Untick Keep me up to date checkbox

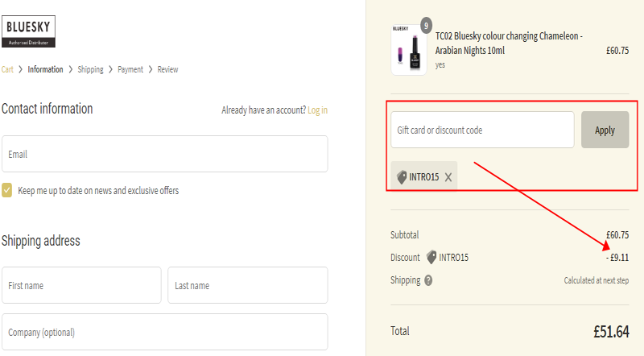[x=7, y=190]
